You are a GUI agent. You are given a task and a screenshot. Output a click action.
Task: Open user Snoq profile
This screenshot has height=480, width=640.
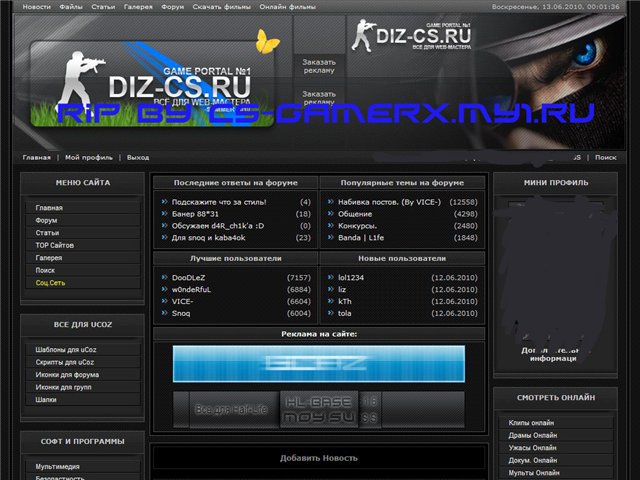click(x=181, y=313)
